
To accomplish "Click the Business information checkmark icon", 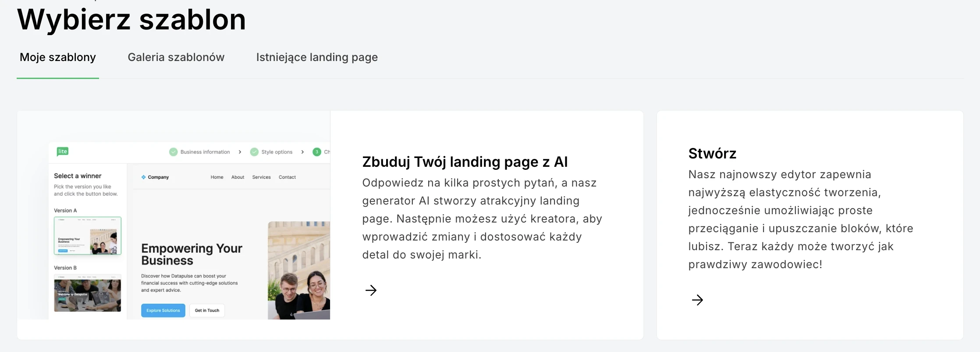I will [x=174, y=152].
